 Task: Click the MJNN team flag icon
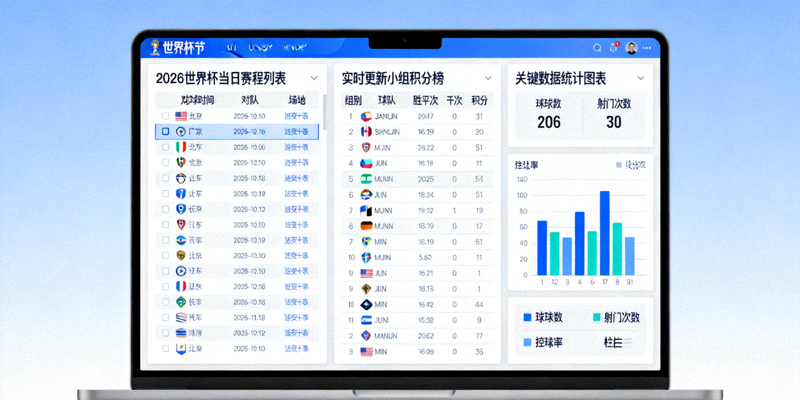coord(366,210)
